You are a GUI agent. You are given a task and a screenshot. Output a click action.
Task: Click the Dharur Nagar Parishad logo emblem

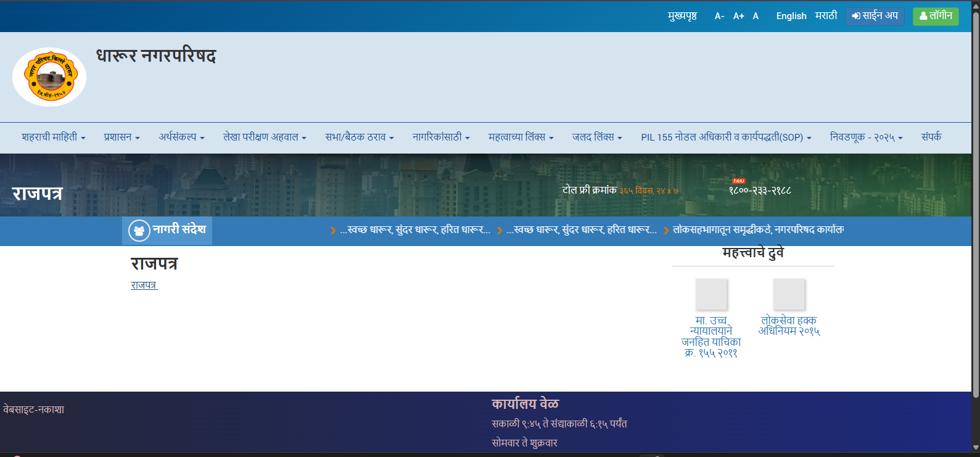(x=49, y=77)
